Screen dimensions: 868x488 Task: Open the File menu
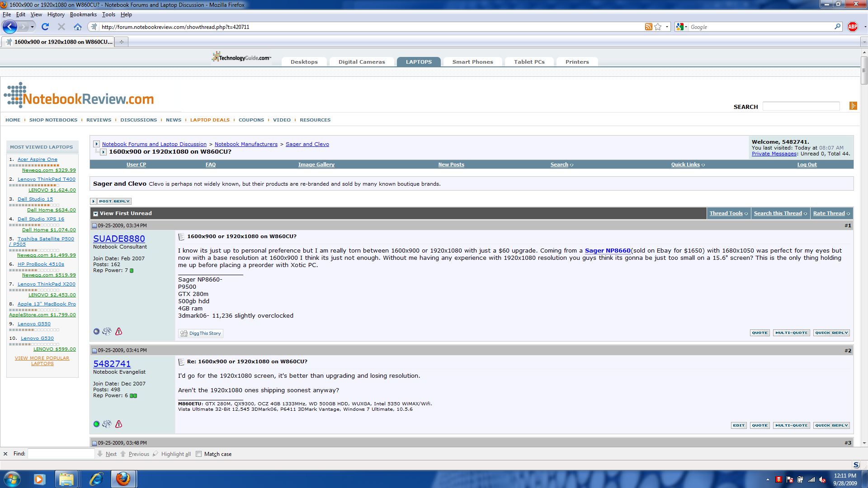(7, 14)
